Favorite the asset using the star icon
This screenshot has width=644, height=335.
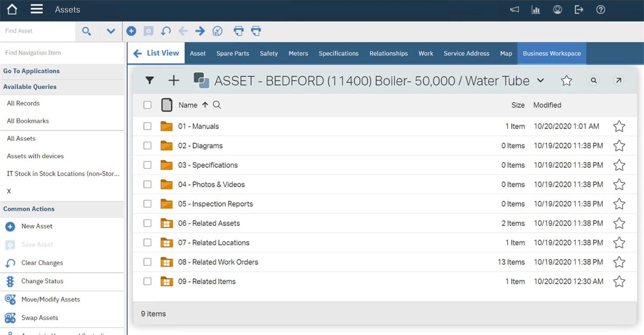[x=566, y=80]
